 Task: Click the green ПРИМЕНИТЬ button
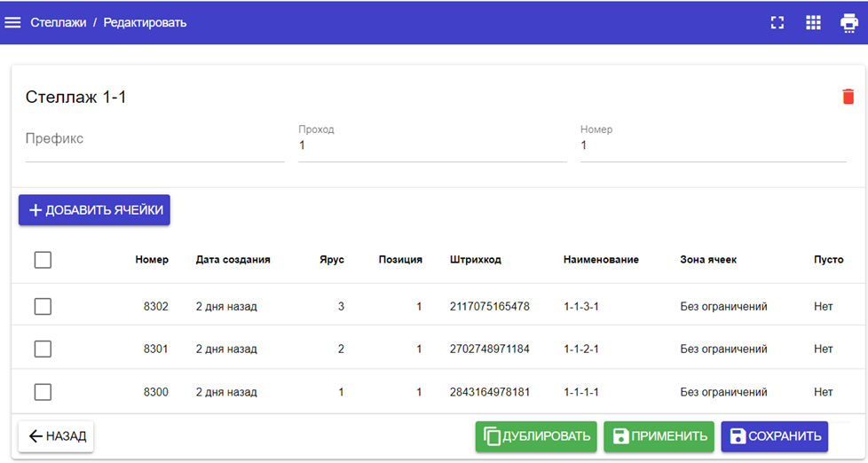(659, 436)
